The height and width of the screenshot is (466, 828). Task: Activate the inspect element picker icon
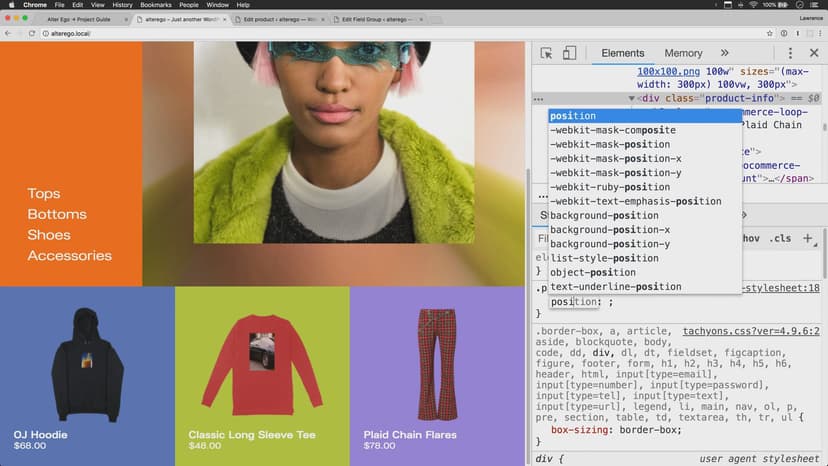click(546, 53)
